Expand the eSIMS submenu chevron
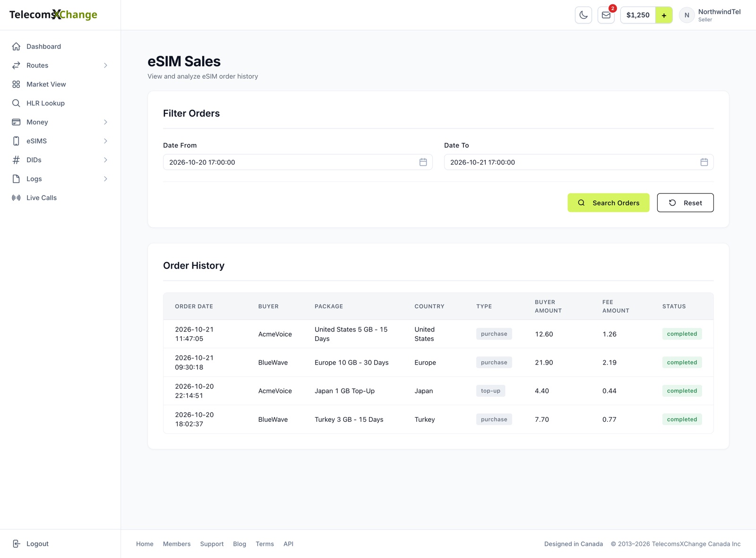This screenshot has height=558, width=756. (x=105, y=141)
